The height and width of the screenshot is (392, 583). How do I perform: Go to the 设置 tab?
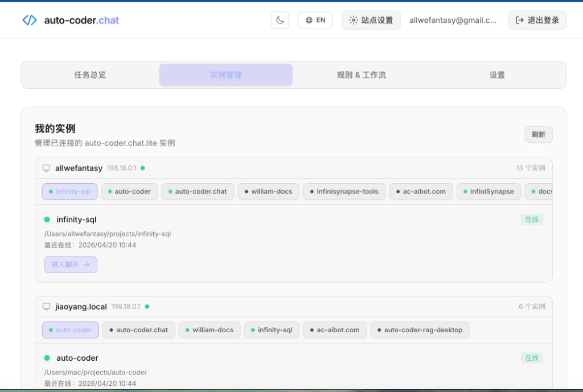coord(497,75)
